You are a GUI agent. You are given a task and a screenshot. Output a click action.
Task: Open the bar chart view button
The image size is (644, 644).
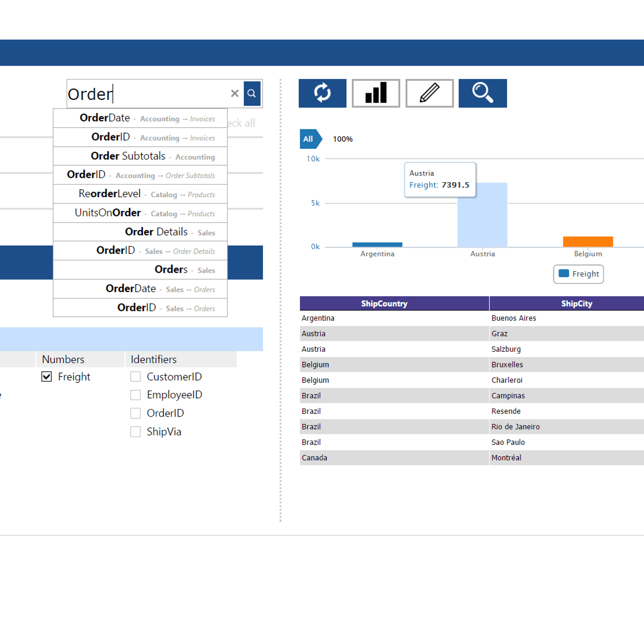376,93
